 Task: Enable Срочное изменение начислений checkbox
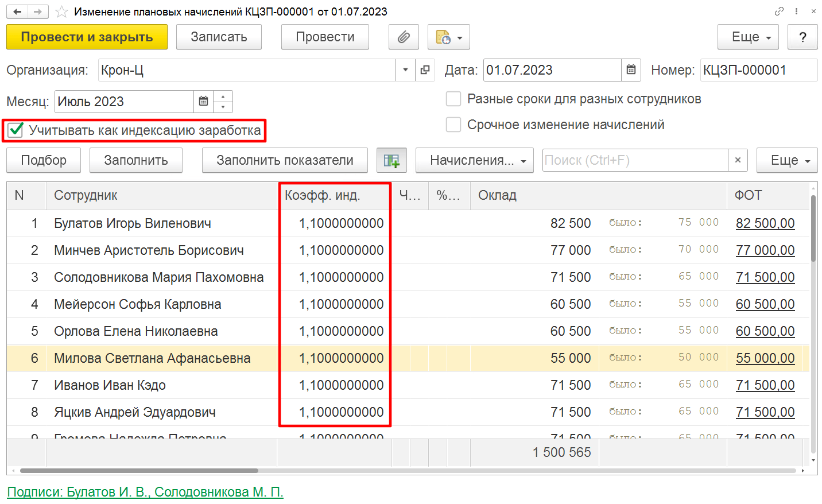coord(453,125)
